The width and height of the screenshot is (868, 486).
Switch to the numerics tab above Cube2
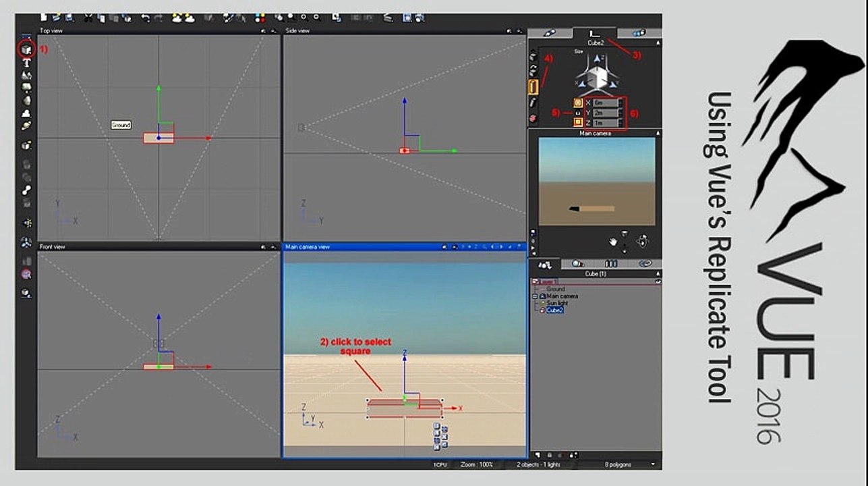[594, 32]
